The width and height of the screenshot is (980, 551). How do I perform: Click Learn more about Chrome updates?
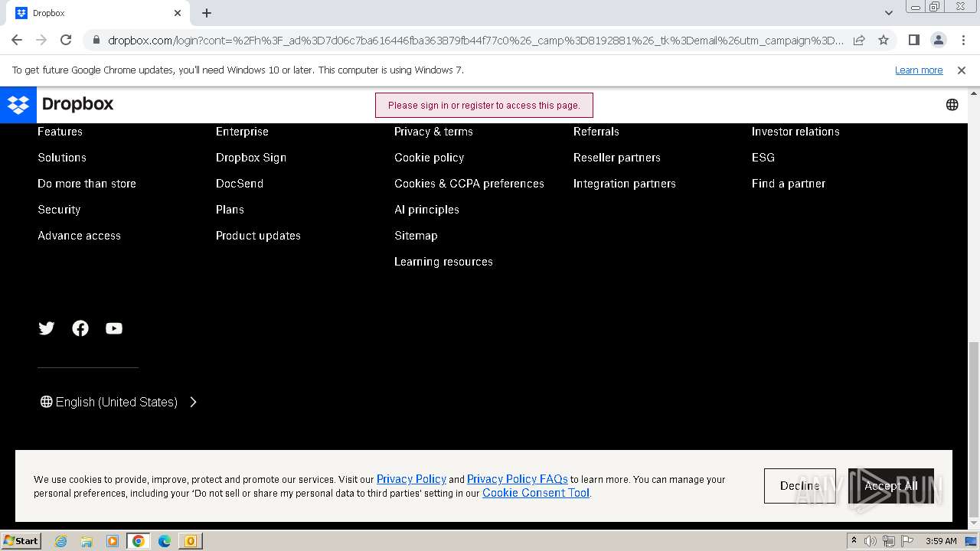click(919, 70)
